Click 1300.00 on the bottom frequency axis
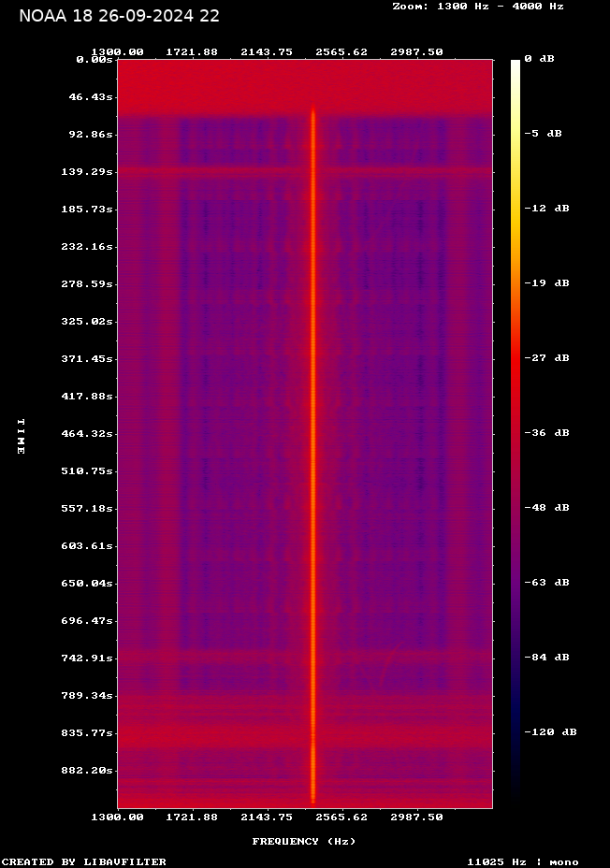The height and width of the screenshot is (868, 610). tap(117, 817)
